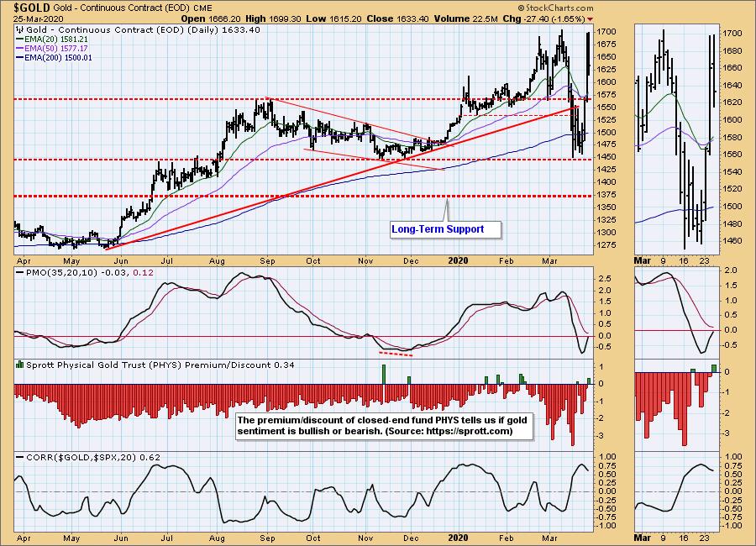Click the Close 1633.40 value in header
This screenshot has height=546, width=756.
click(x=397, y=18)
